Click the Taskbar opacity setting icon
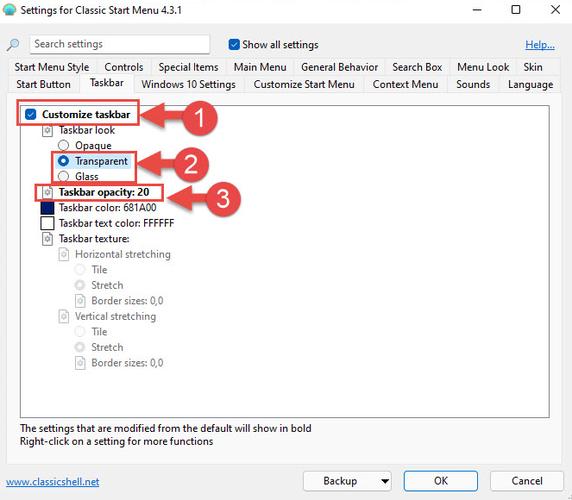 point(47,192)
